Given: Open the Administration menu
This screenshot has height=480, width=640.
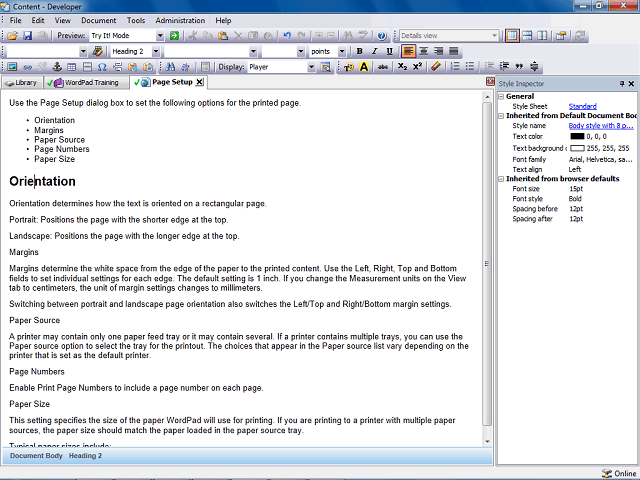Looking at the screenshot, I should click(x=180, y=20).
